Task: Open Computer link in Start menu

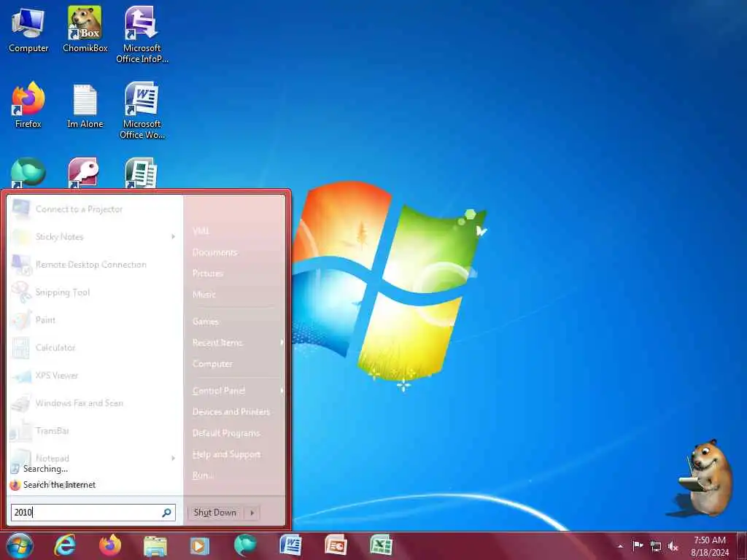Action: [x=213, y=364]
